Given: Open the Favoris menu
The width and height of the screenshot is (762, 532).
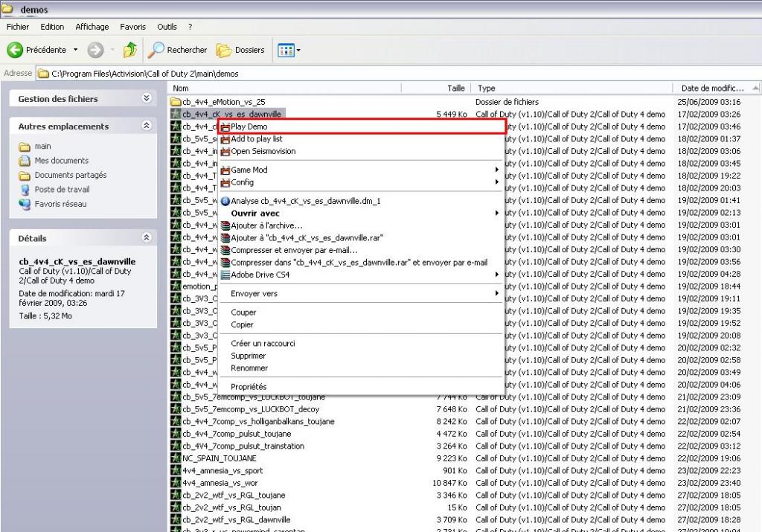Looking at the screenshot, I should [x=132, y=28].
